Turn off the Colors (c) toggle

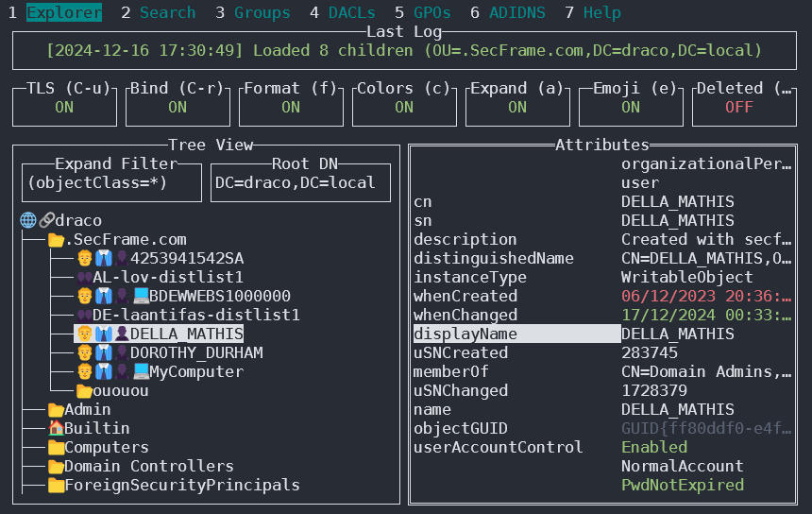(404, 107)
